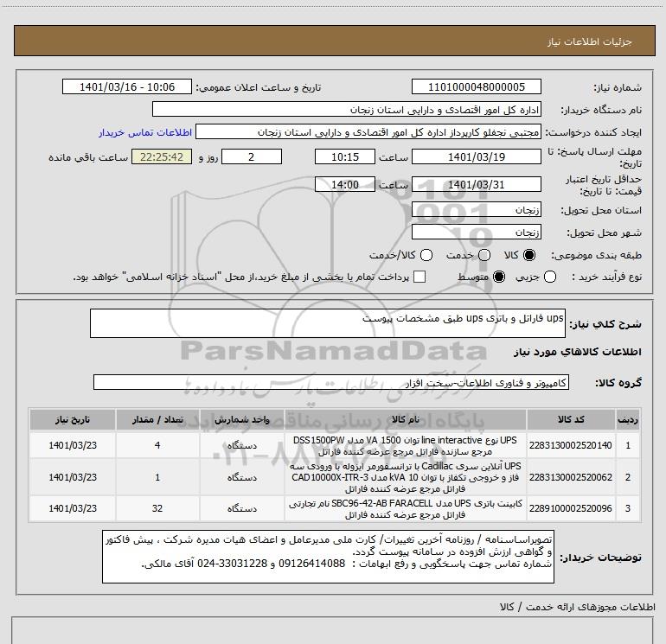Viewport: 666px width, 644px height.
Task: Select the کالا/خدمت category radio button
Action: point(426,255)
